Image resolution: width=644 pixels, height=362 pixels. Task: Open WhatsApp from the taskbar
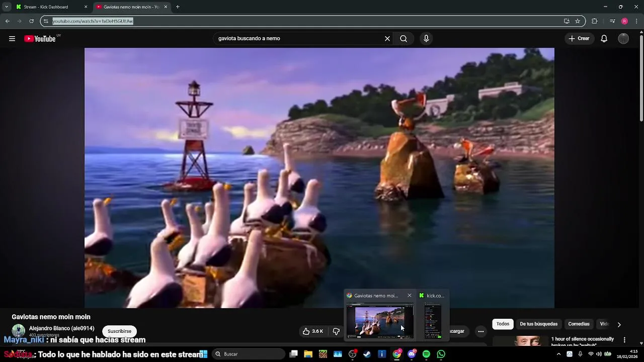tap(441, 354)
